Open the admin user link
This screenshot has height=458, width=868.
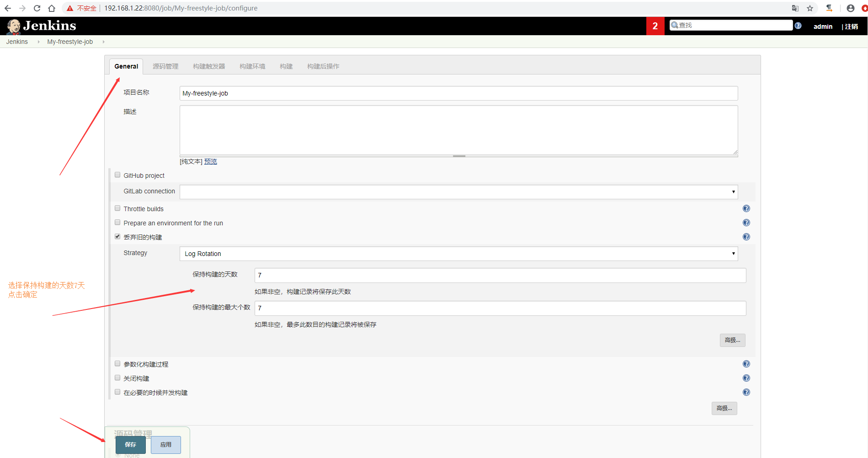coord(823,27)
